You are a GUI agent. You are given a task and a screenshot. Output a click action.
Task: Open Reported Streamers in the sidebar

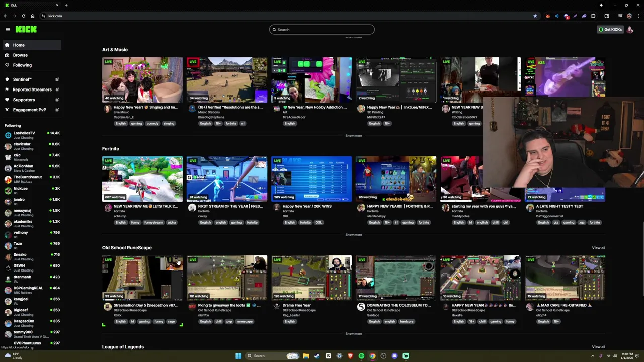pos(32,89)
